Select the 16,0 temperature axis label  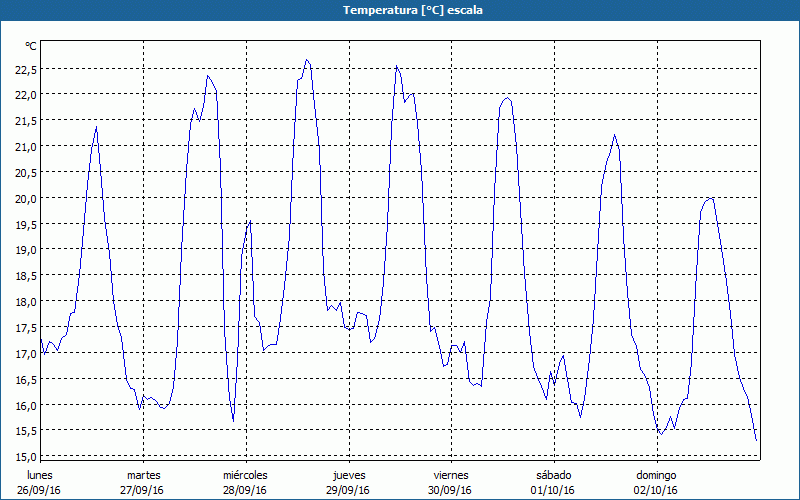coord(25,405)
